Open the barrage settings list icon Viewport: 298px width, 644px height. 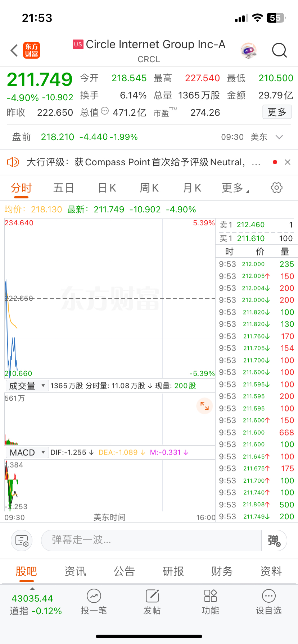(x=22, y=540)
